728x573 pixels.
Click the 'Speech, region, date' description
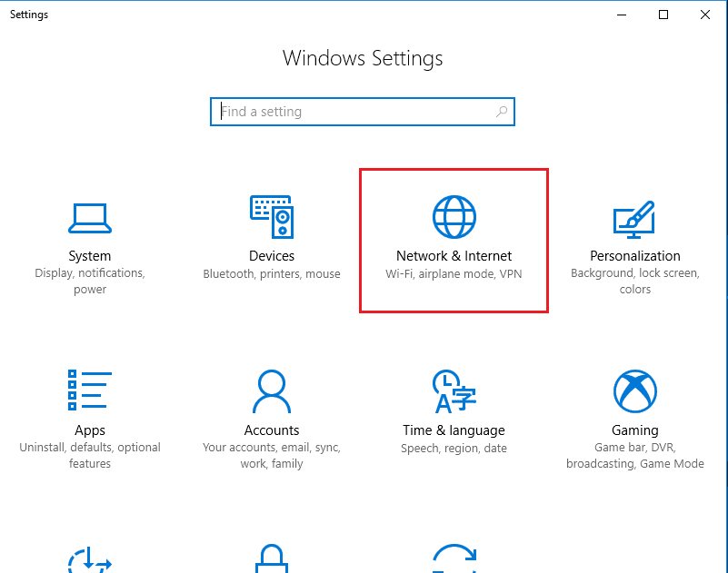pyautogui.click(x=454, y=448)
